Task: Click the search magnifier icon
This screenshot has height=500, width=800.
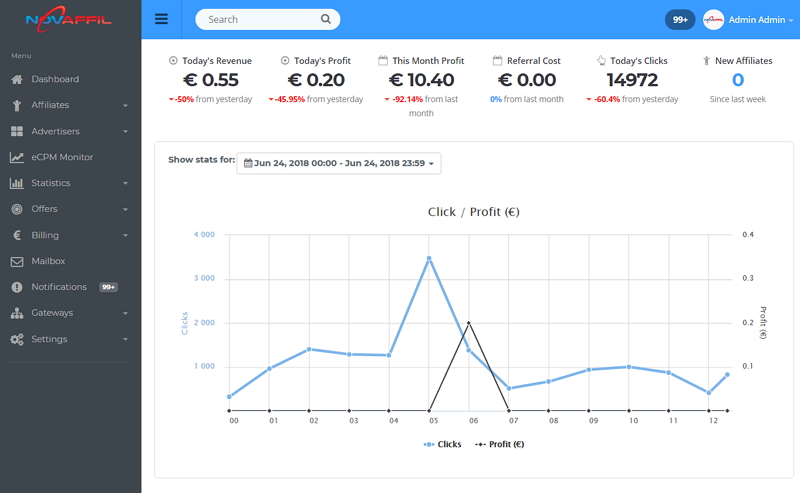Action: coord(326,19)
